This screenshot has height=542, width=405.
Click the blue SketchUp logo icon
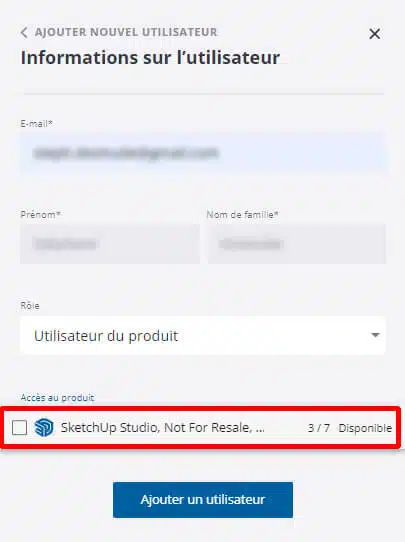(44, 428)
